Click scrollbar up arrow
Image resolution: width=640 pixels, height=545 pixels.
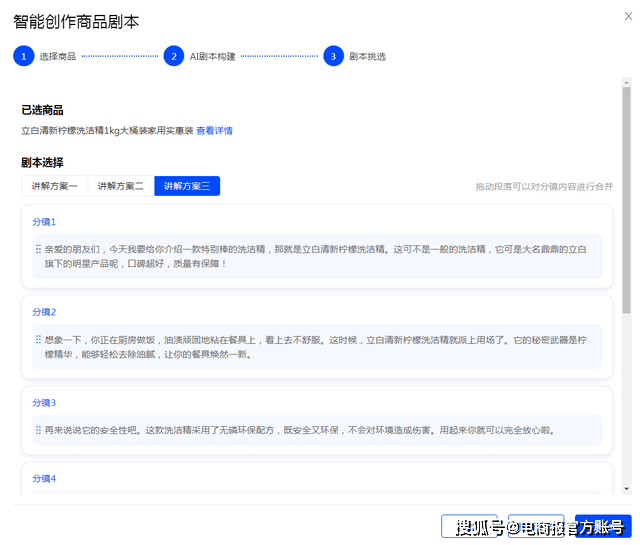click(627, 82)
